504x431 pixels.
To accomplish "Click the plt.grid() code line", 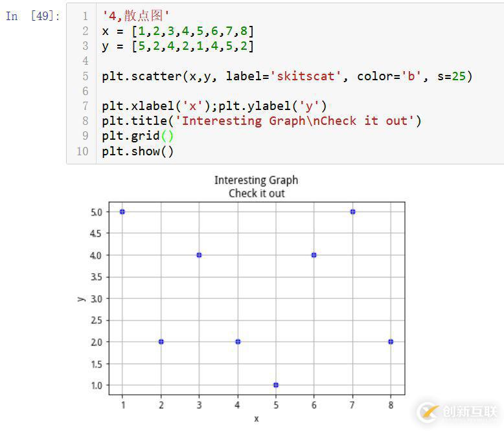I will [x=137, y=136].
